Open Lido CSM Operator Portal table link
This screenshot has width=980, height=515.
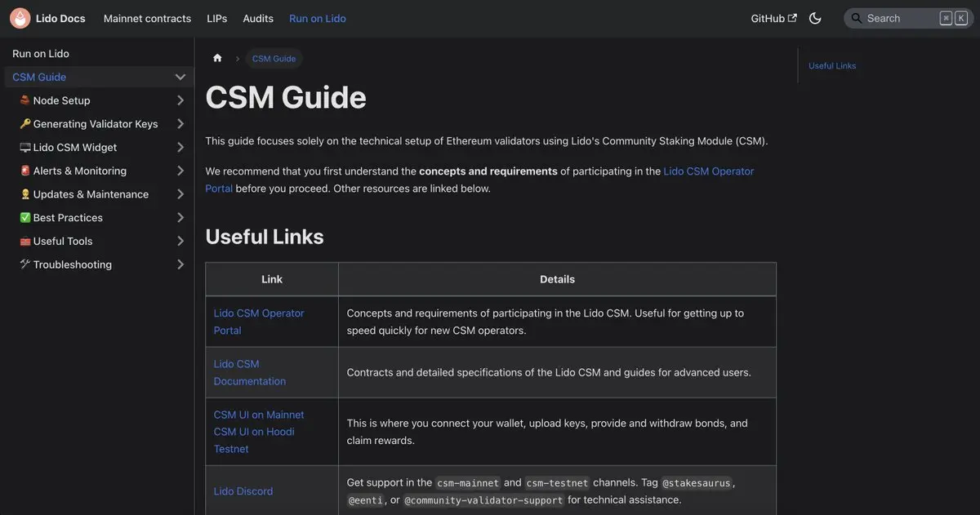[259, 322]
